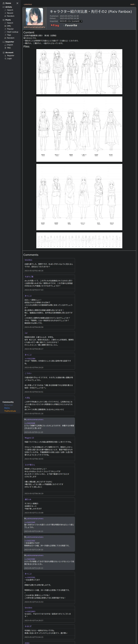Viewport: 138px width, 644px height.
Task: Go to next post
Action: (133, 4)
